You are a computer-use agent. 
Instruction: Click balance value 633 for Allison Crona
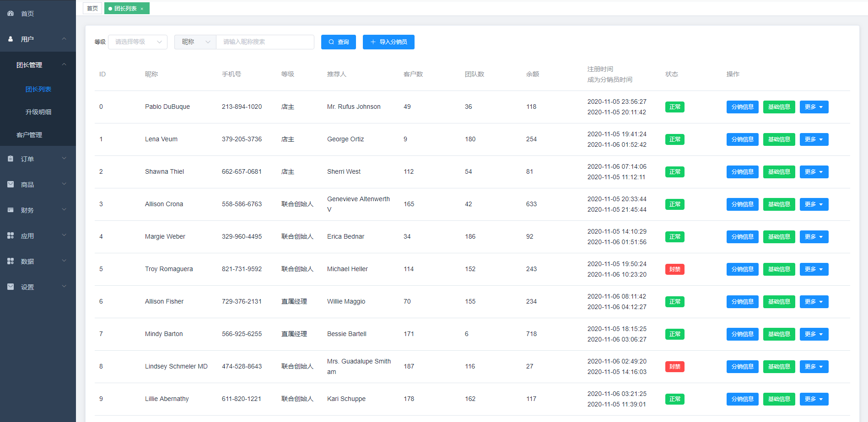point(531,204)
